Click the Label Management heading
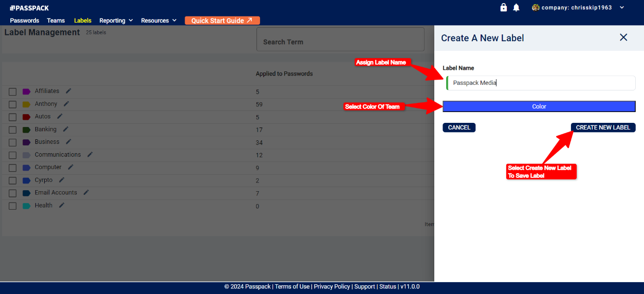This screenshot has height=294, width=644. [42, 32]
